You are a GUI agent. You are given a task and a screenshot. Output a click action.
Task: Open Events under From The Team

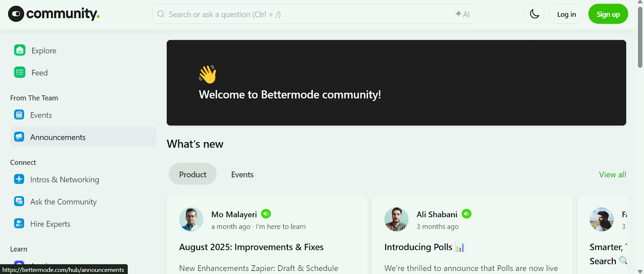[83, 115]
